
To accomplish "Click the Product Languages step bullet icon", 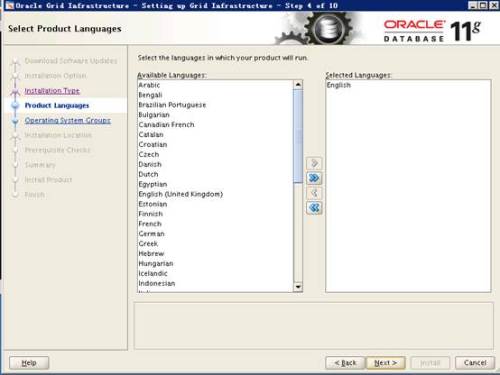I will (15, 106).
